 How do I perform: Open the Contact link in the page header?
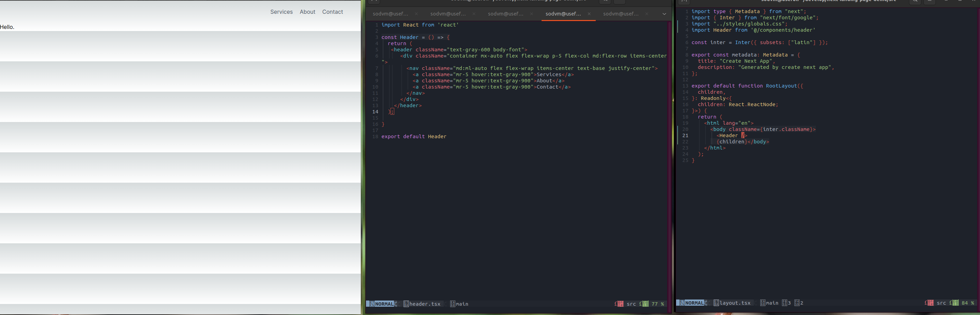point(333,12)
